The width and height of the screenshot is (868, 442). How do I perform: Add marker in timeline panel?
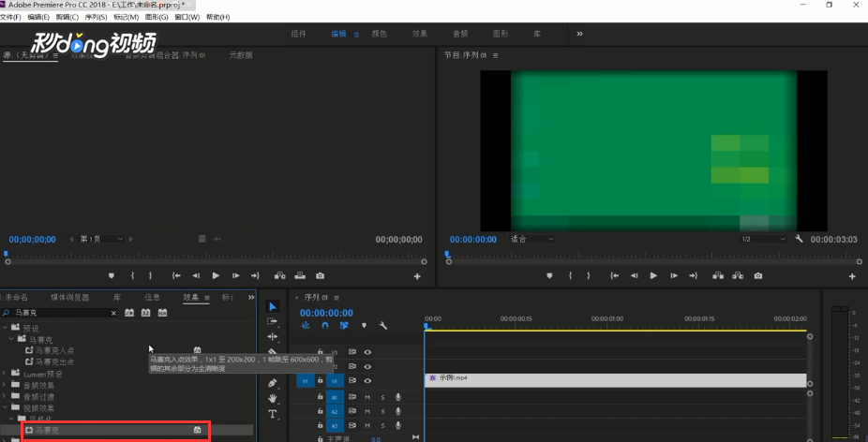pos(364,326)
